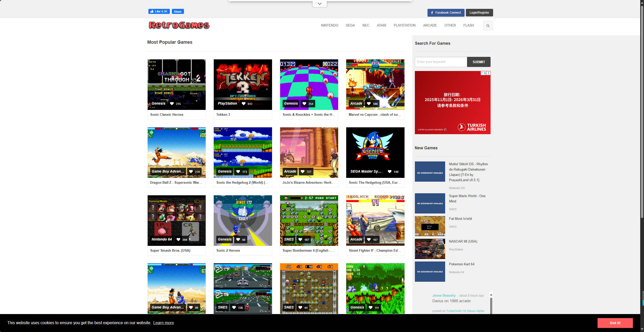Open Tekken 3 game thumbnail
This screenshot has height=332, width=644.
[x=243, y=85]
